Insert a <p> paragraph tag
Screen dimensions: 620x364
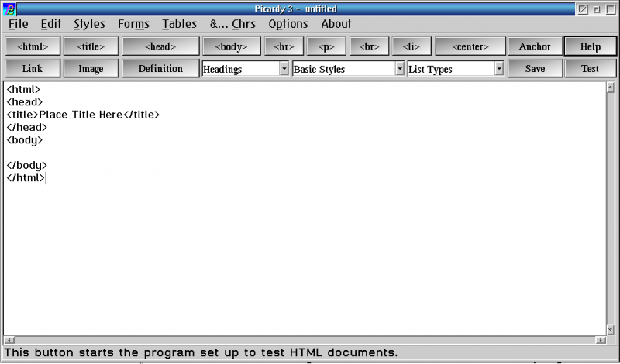point(326,46)
